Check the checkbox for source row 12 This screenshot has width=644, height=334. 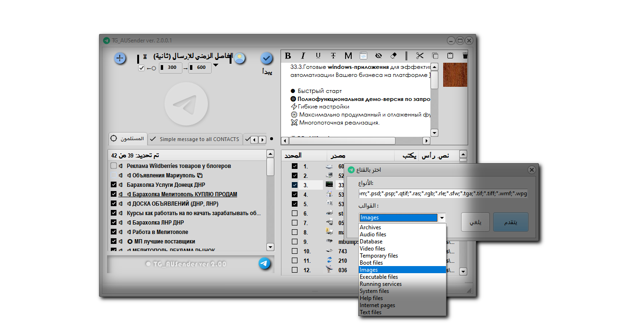pyautogui.click(x=295, y=270)
